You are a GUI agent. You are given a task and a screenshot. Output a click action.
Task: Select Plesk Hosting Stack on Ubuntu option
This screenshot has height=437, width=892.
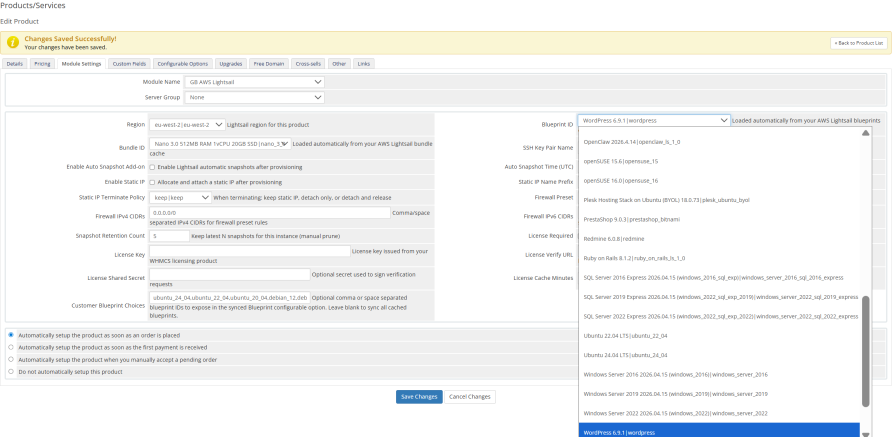click(720, 200)
